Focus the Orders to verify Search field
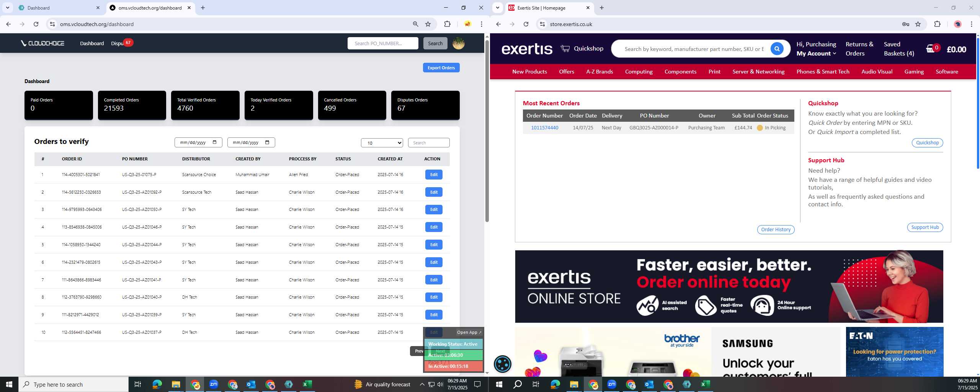The width and height of the screenshot is (980, 392). (x=429, y=143)
